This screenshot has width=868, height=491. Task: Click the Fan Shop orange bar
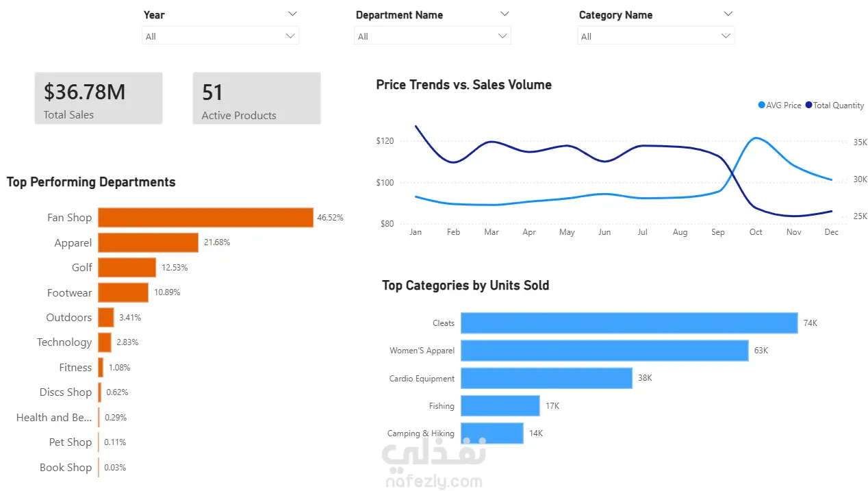point(205,217)
